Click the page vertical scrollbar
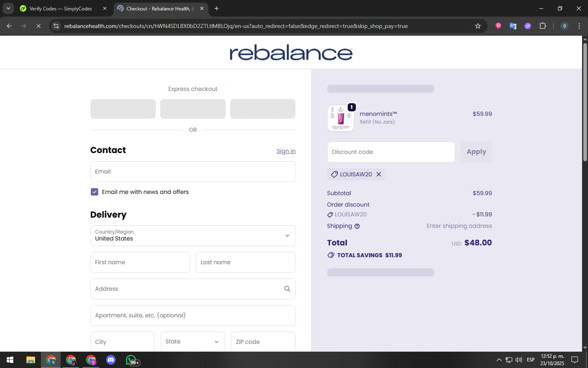This screenshot has width=588, height=368. [x=585, y=102]
